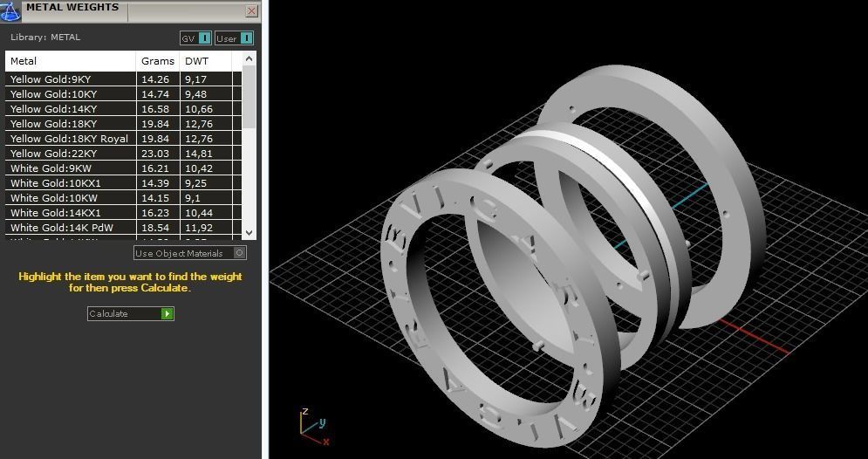Click the Calculate button

tap(131, 314)
